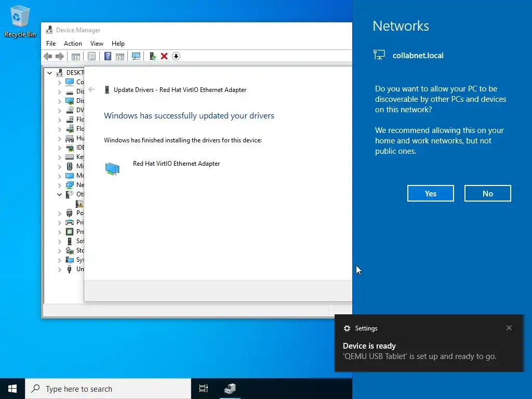Click the USB controllers icon in the tree

point(70,269)
